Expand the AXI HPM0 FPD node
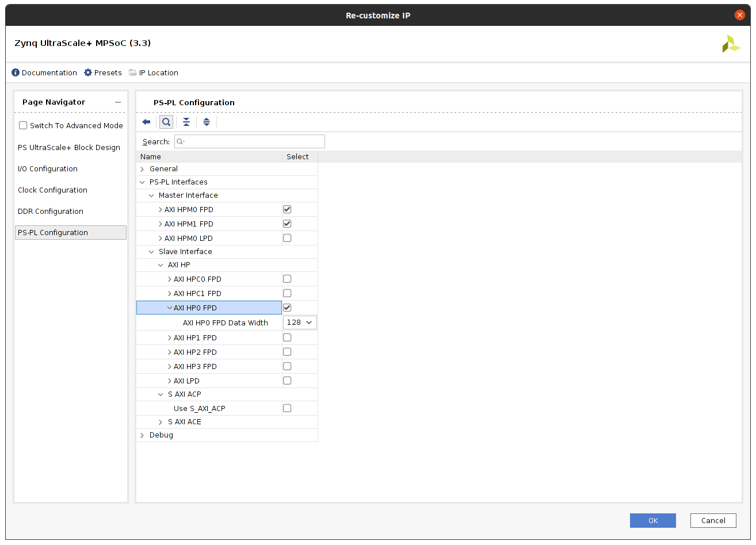756x545 pixels. click(x=161, y=209)
